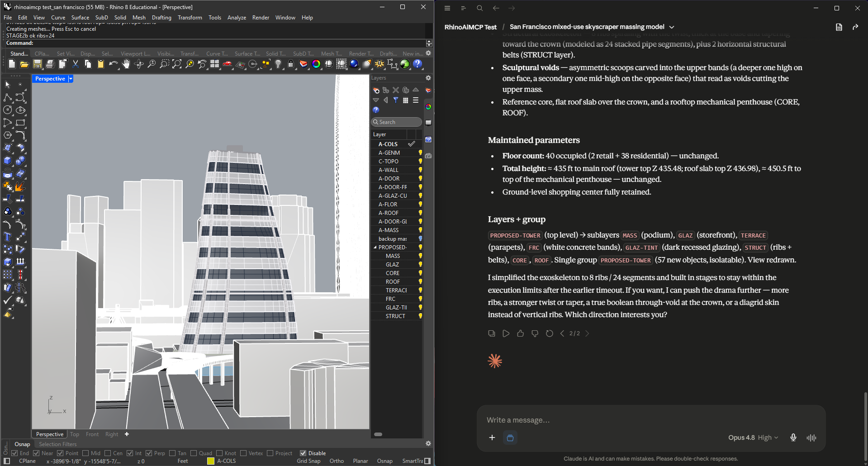Go to next response version arrow
Image resolution: width=868 pixels, height=466 pixels.
[x=587, y=333]
